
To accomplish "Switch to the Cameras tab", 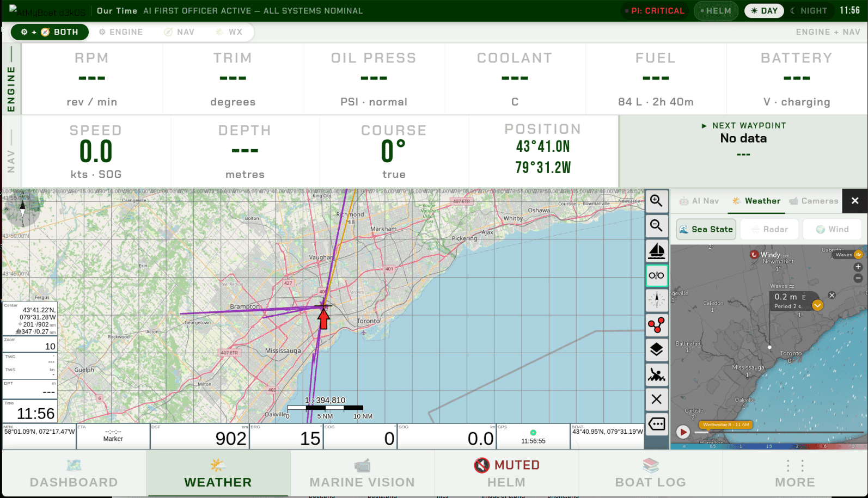I will [814, 201].
